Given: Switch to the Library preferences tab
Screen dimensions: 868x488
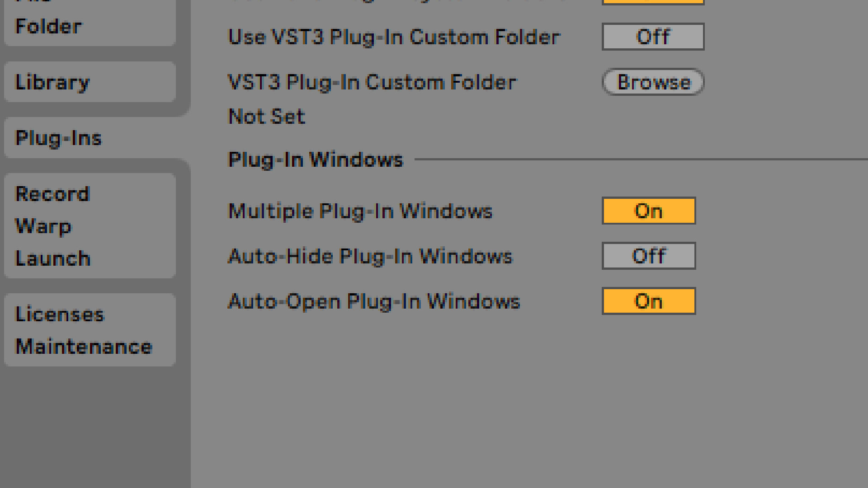Looking at the screenshot, I should (x=52, y=82).
